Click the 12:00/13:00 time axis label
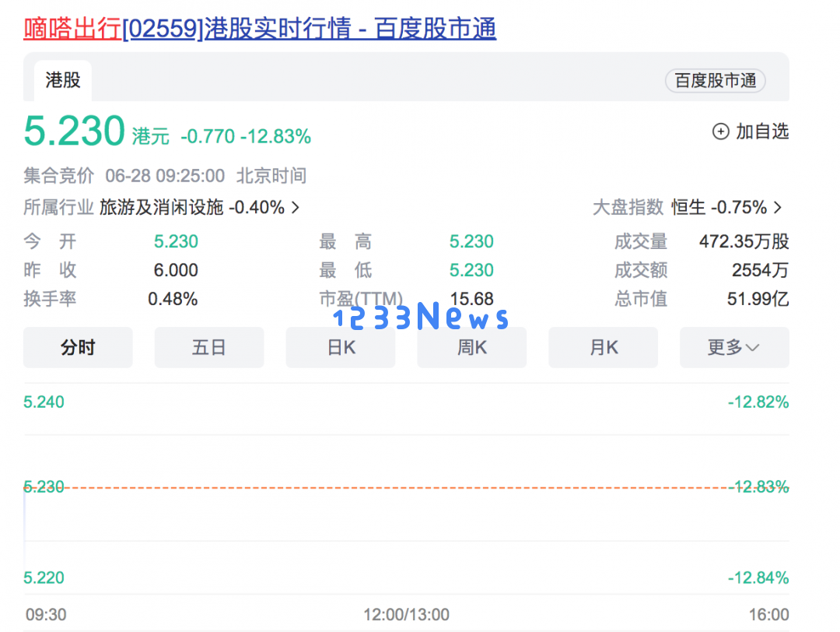This screenshot has width=840, height=632. pos(407,614)
